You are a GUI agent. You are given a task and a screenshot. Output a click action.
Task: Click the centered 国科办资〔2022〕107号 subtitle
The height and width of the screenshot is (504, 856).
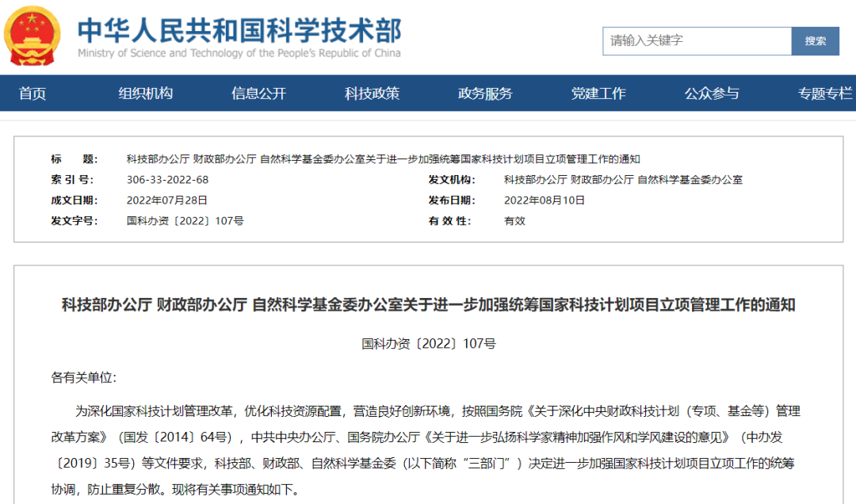(429, 343)
